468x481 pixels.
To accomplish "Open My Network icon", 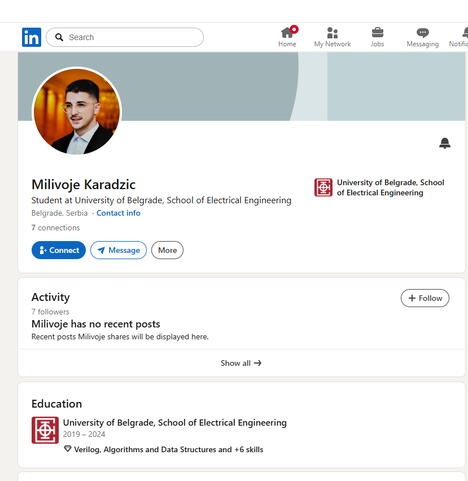I will coord(332,33).
